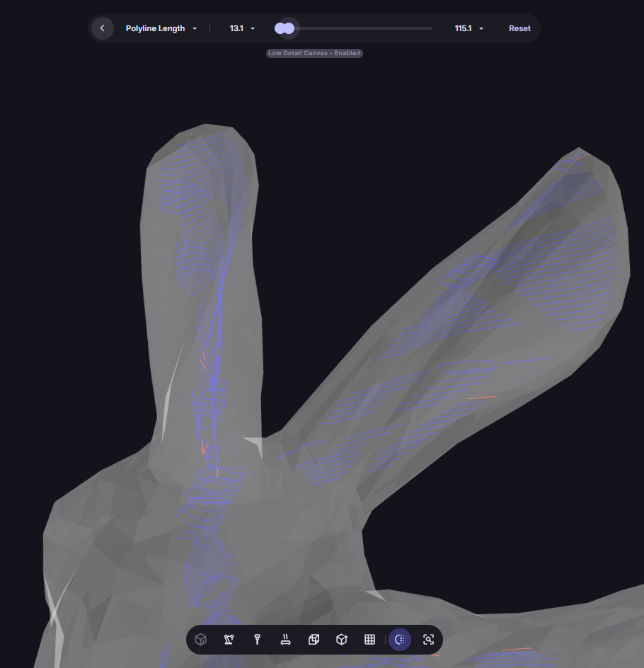Screen dimensions: 644x668
Task: Click the nozzle tool icon
Action: click(x=257, y=640)
